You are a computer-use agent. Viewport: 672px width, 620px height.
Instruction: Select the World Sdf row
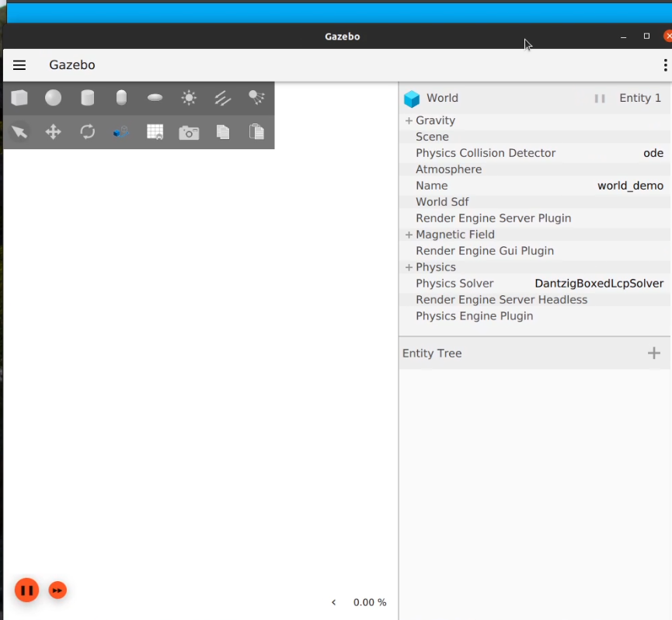[534, 202]
